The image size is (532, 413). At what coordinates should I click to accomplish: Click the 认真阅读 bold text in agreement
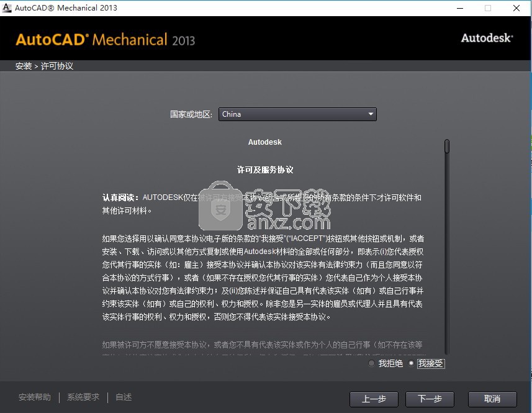pos(120,197)
